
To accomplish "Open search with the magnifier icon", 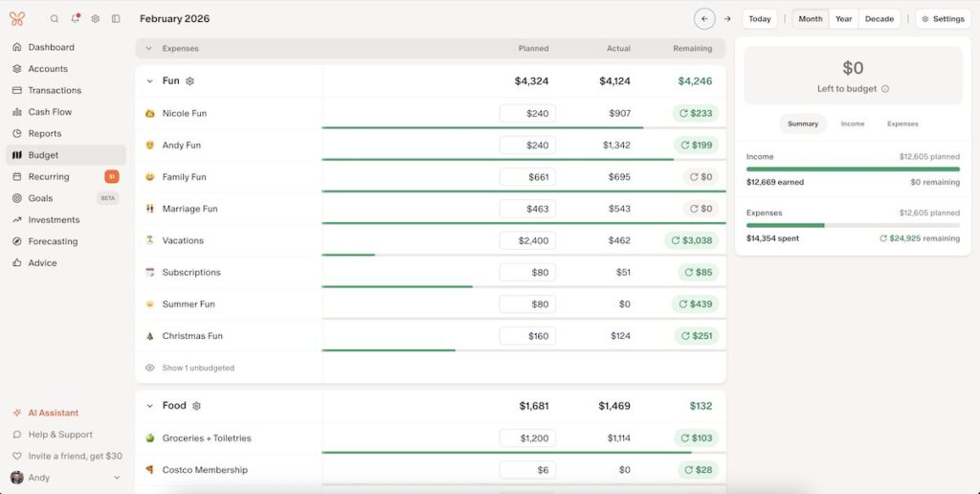I will pyautogui.click(x=55, y=19).
